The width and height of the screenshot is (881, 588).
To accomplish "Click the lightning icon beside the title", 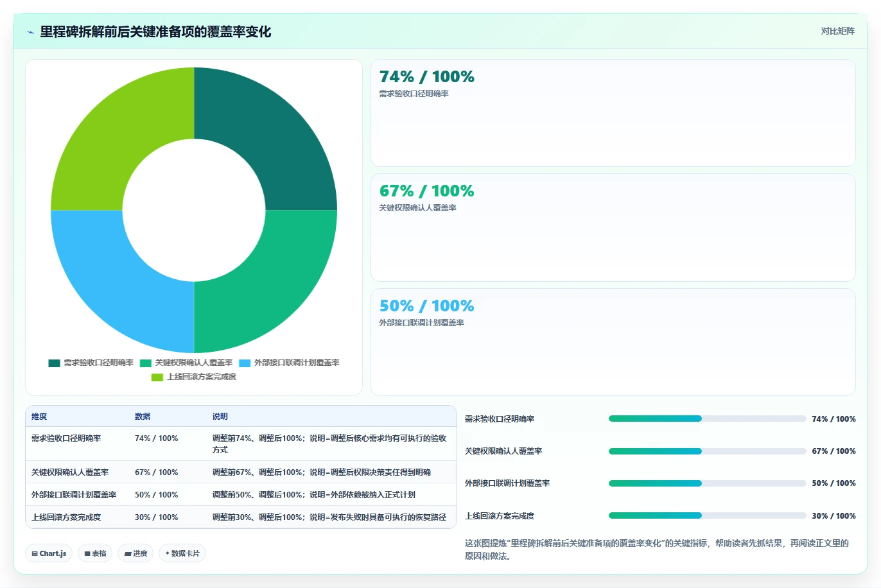I will pos(30,32).
